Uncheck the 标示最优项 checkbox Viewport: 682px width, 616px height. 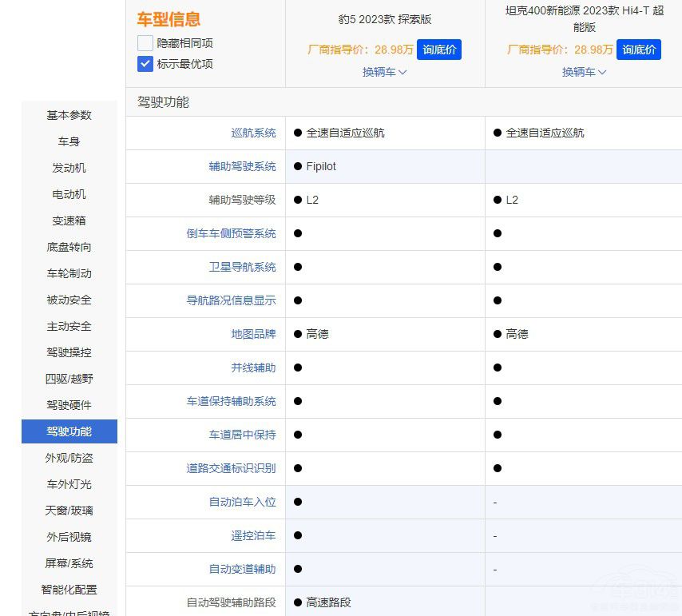pos(145,64)
